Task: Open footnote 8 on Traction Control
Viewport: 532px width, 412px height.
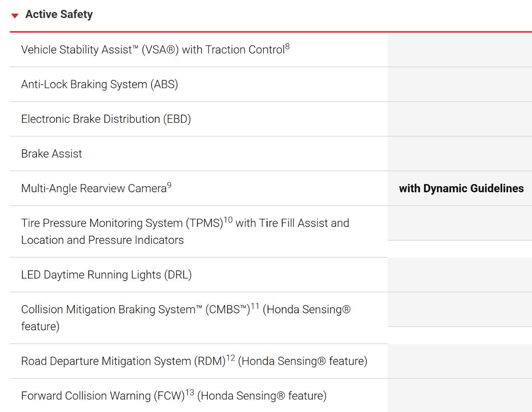Action: (287, 47)
